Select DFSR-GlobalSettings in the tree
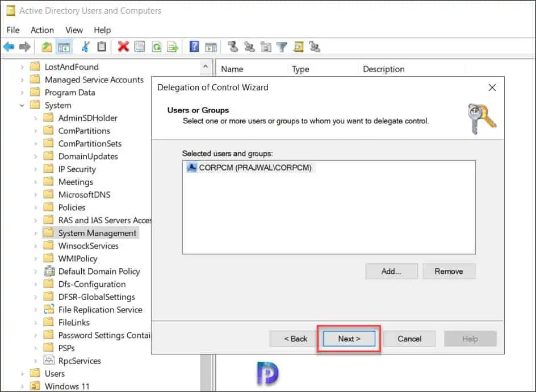 pos(97,297)
